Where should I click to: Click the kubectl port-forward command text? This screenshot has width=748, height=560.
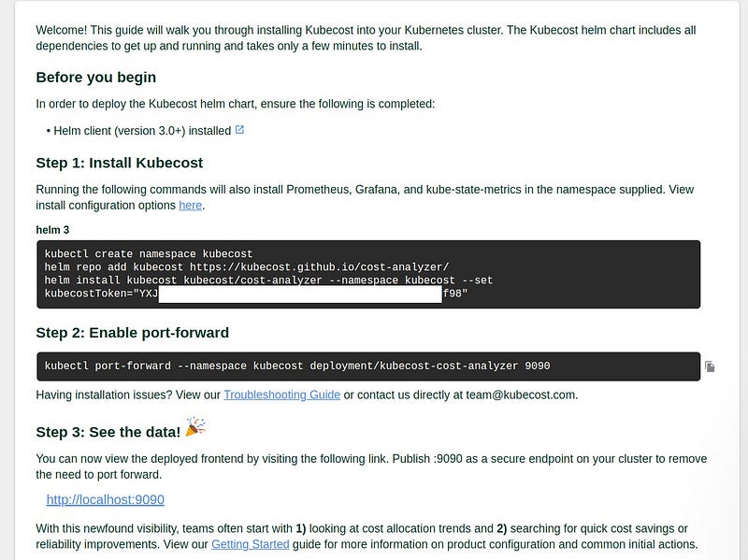tap(297, 366)
